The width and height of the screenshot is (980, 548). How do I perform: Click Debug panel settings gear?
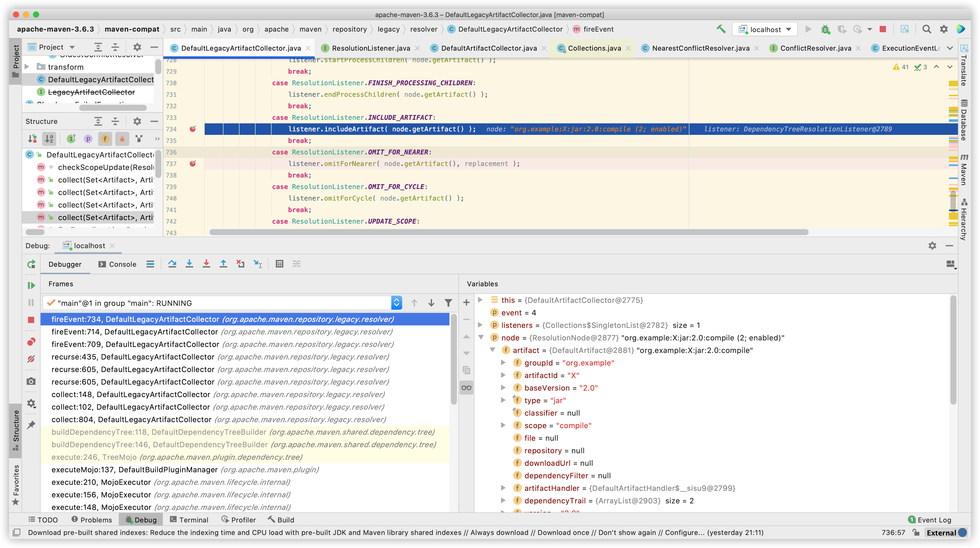click(932, 246)
